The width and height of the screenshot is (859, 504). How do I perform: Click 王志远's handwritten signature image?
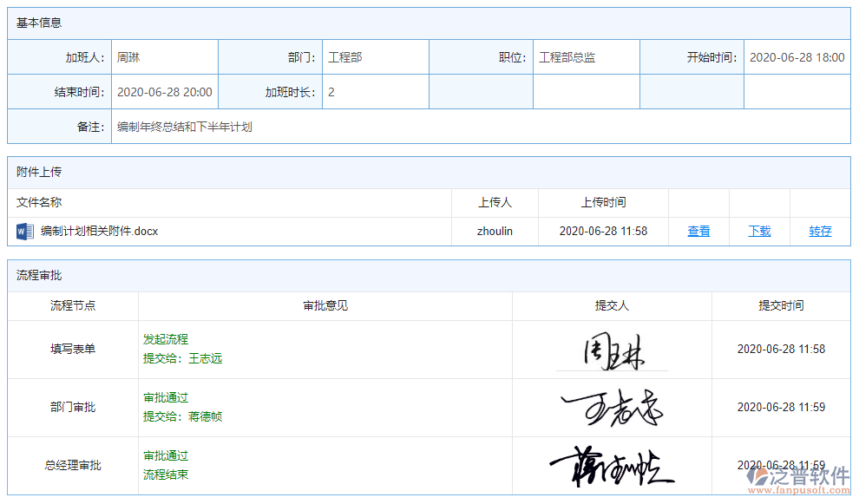(x=612, y=408)
